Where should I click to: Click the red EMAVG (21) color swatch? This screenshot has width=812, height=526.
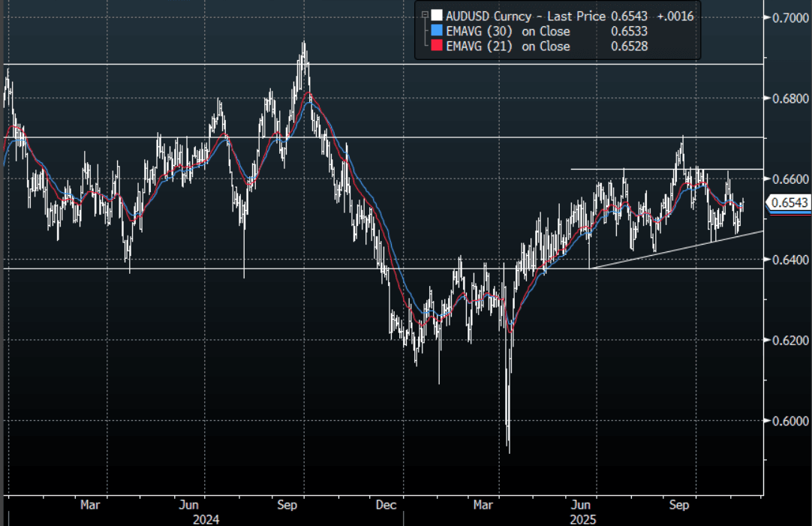pos(436,47)
